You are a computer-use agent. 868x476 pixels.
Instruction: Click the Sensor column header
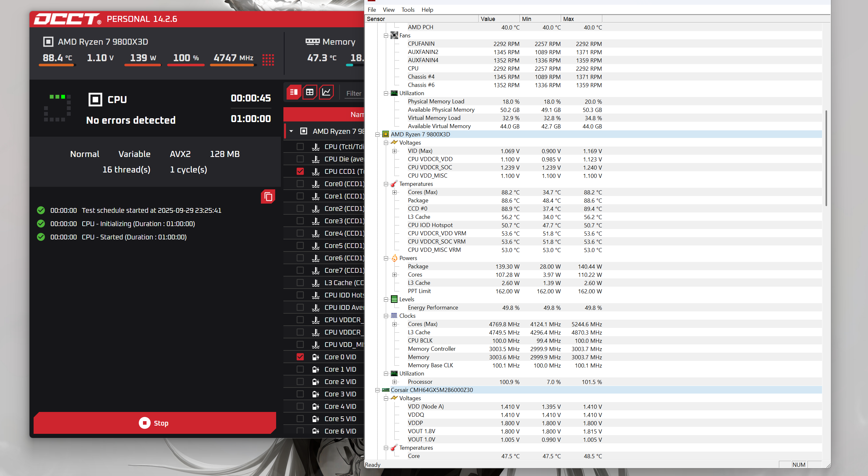(x=422, y=19)
